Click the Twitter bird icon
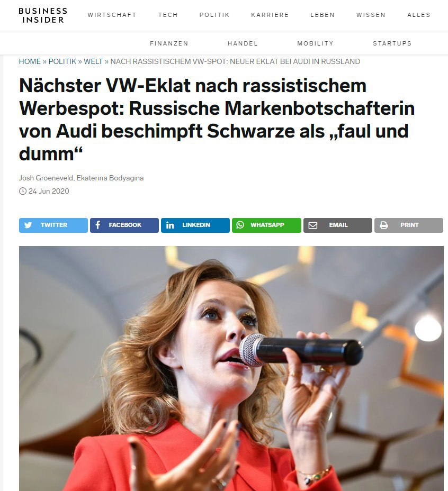Screen dimensions: 448x491 28,225
